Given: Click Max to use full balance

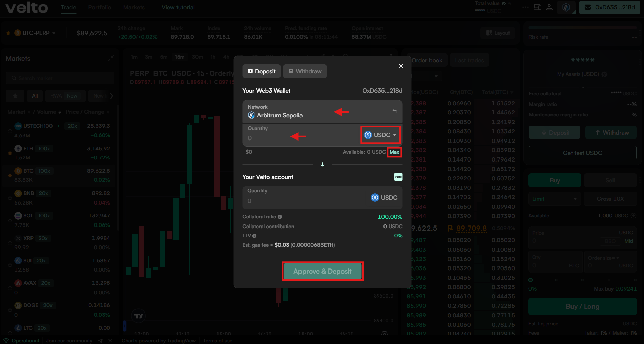Looking at the screenshot, I should coord(394,152).
